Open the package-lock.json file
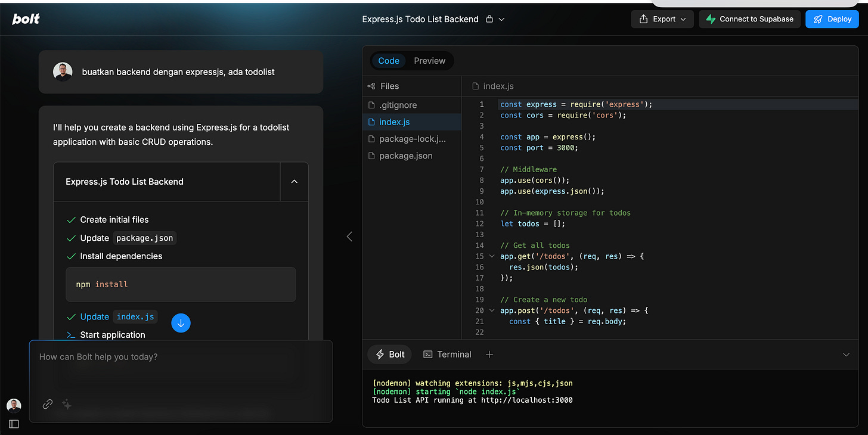The height and width of the screenshot is (435, 868). click(x=412, y=139)
